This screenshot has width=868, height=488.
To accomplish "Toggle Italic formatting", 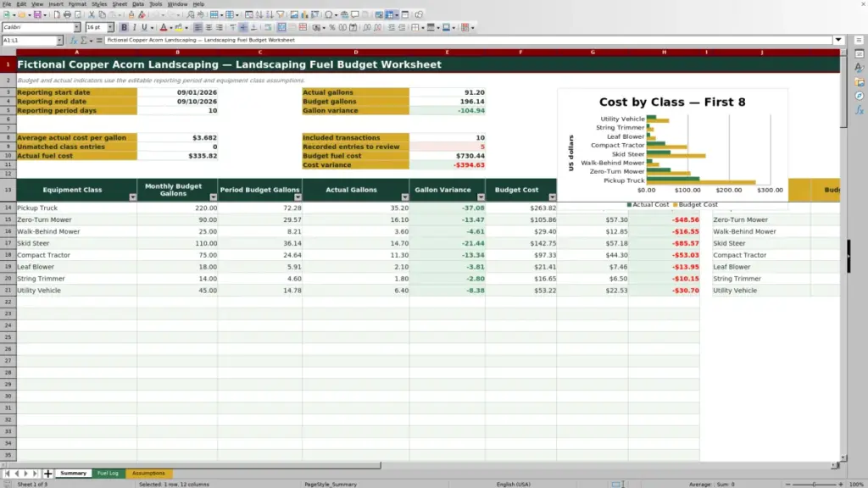I will click(x=135, y=28).
